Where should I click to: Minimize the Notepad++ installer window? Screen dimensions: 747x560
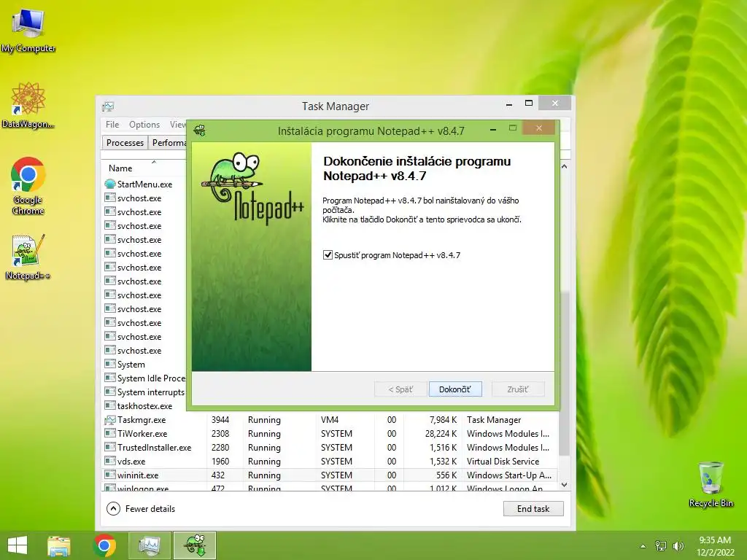click(x=493, y=130)
